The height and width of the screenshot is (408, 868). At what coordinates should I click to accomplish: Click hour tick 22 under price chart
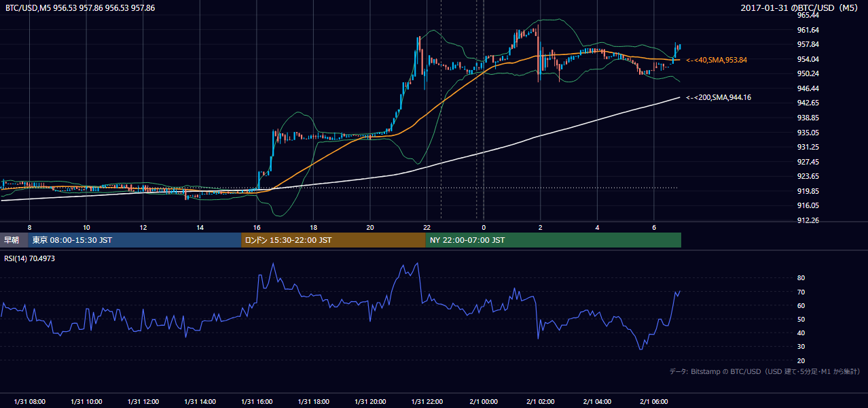(427, 227)
